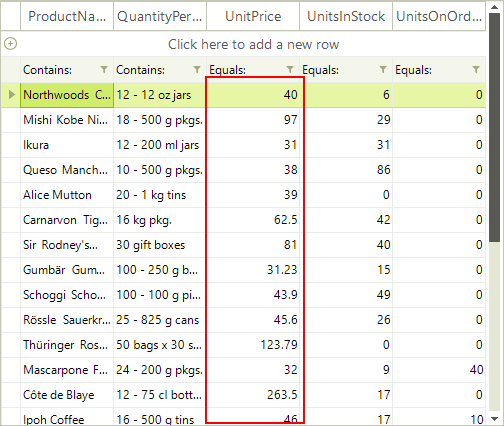Select the Carnarvon Tig... product cell
Image resolution: width=504 pixels, height=426 pixels.
tap(67, 220)
